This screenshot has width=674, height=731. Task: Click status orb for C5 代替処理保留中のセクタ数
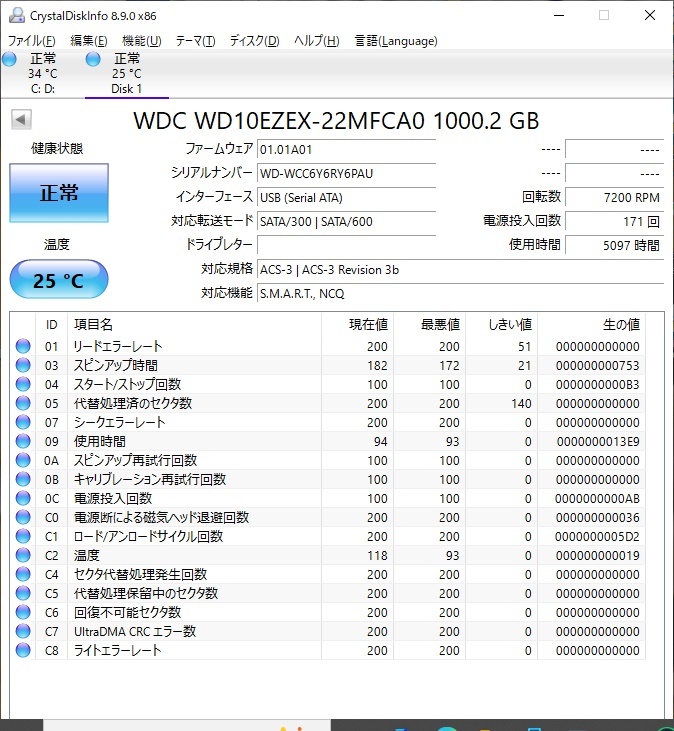(x=23, y=593)
